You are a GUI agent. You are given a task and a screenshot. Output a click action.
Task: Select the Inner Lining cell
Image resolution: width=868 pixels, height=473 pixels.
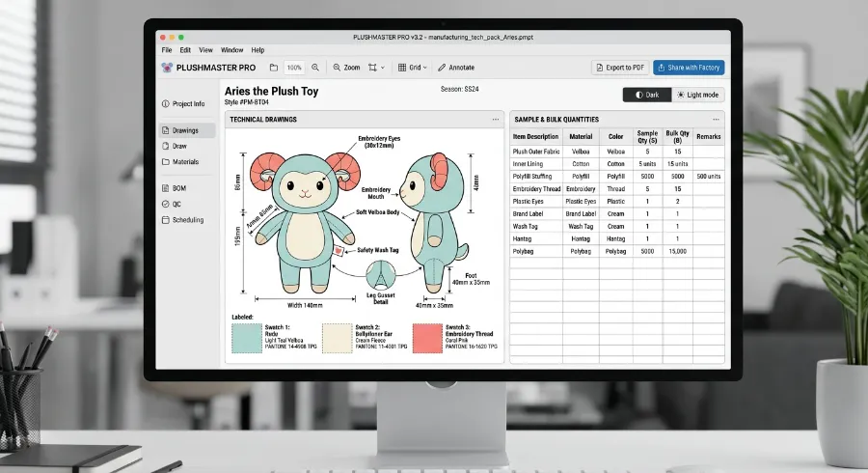point(536,164)
